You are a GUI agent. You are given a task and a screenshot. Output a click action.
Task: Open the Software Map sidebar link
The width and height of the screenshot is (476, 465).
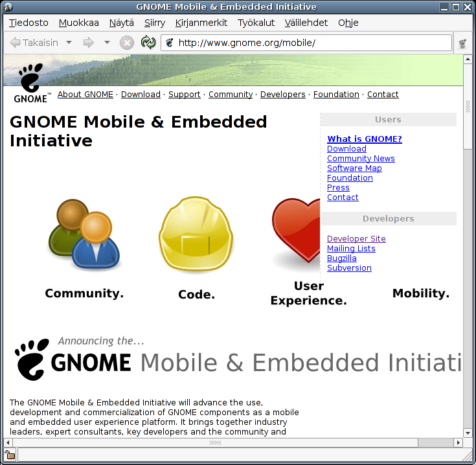(x=354, y=168)
